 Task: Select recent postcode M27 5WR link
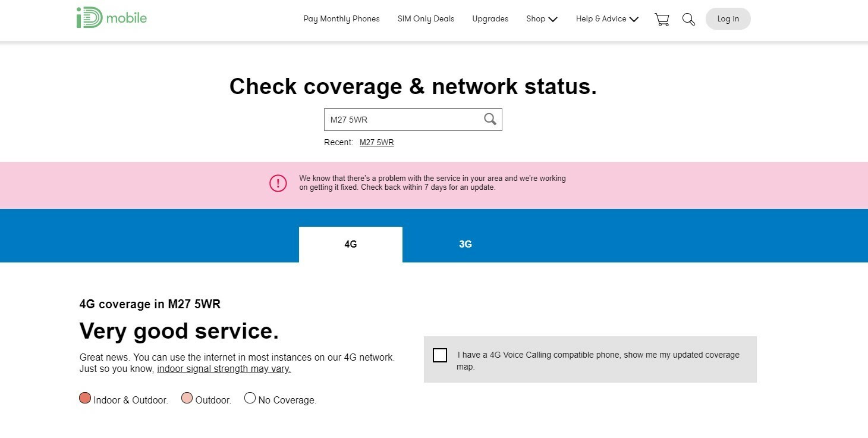(x=377, y=142)
